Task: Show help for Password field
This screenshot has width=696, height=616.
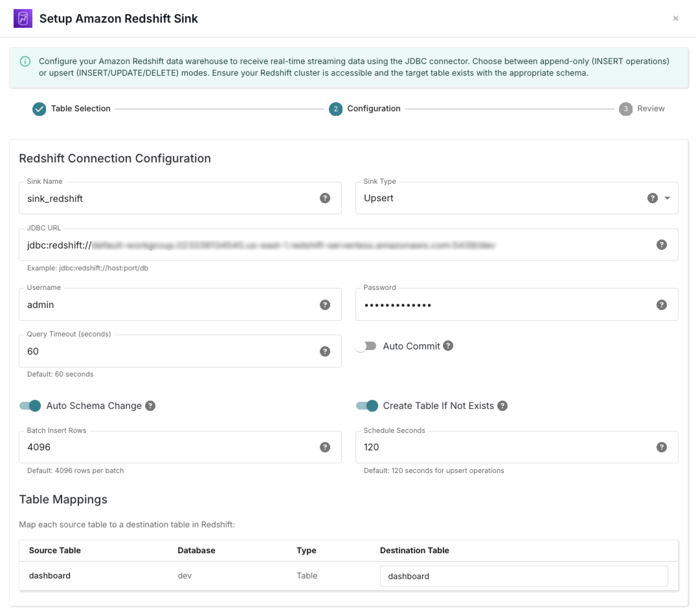Action: pos(662,305)
